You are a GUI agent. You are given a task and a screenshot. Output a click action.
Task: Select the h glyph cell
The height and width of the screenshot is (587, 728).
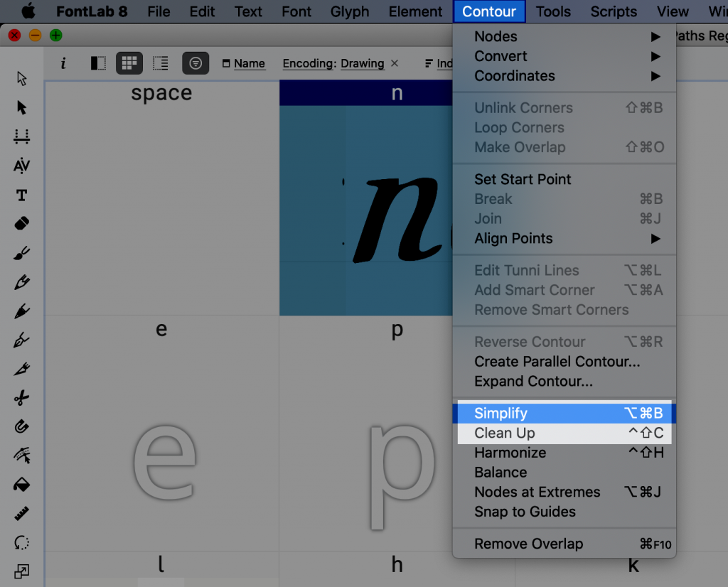pos(397,569)
